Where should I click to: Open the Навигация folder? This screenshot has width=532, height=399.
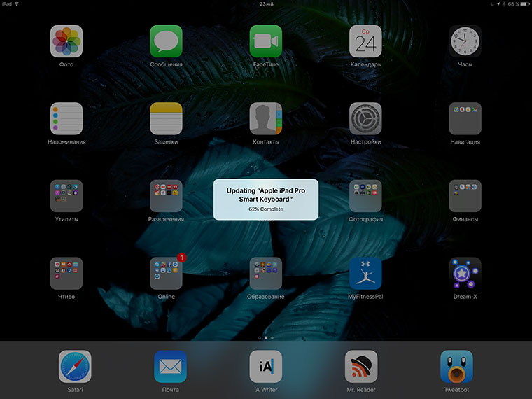[465, 119]
